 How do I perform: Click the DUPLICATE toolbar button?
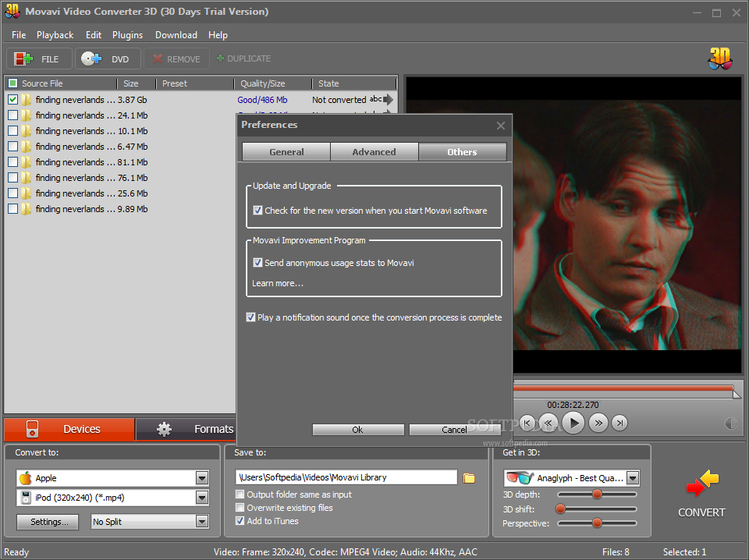coord(243,58)
